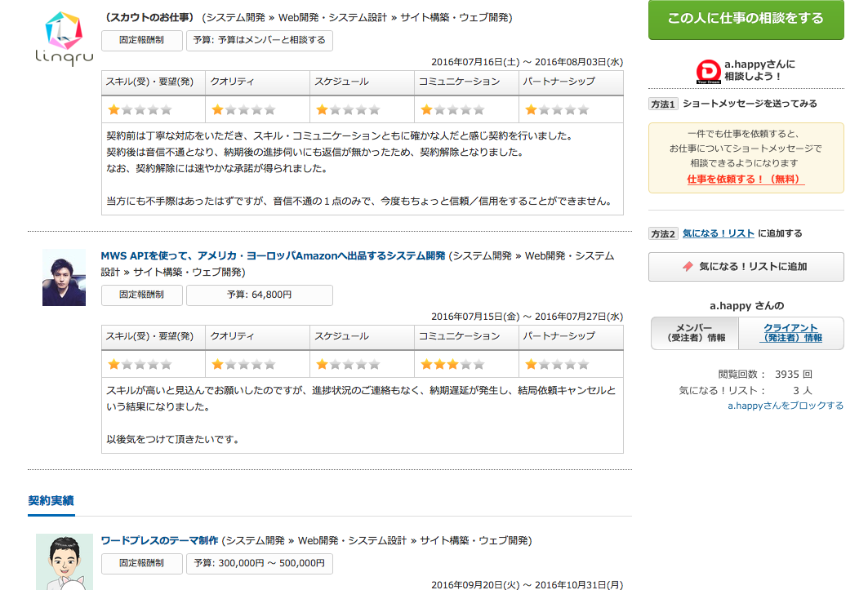The width and height of the screenshot is (868, 590).
Task: Click the WordPress theme job avatar
Action: click(x=64, y=561)
